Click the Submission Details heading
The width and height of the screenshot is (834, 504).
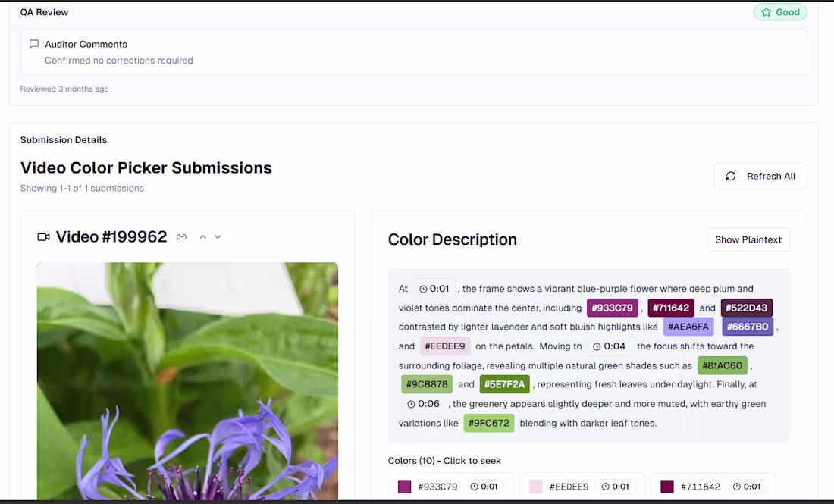63,140
